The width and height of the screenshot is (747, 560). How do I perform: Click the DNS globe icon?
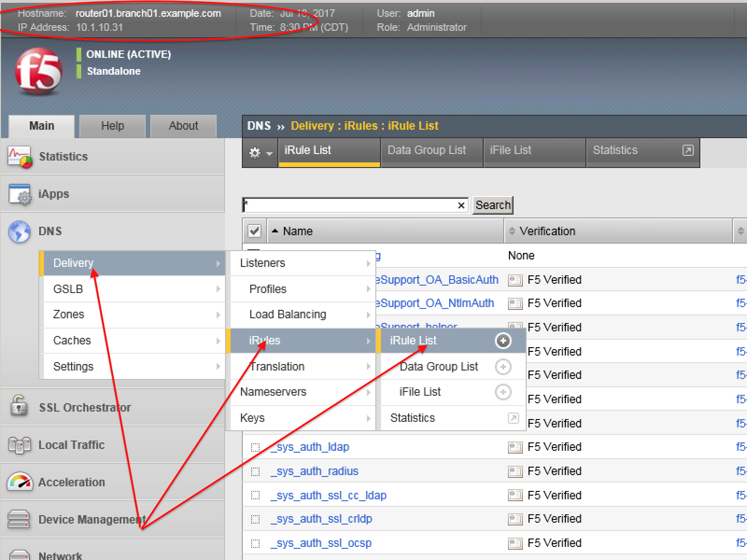click(x=20, y=231)
